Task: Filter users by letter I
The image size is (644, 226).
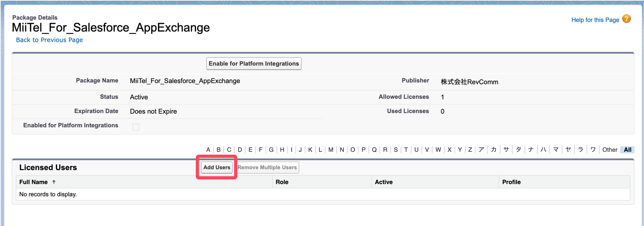Action: 291,150
